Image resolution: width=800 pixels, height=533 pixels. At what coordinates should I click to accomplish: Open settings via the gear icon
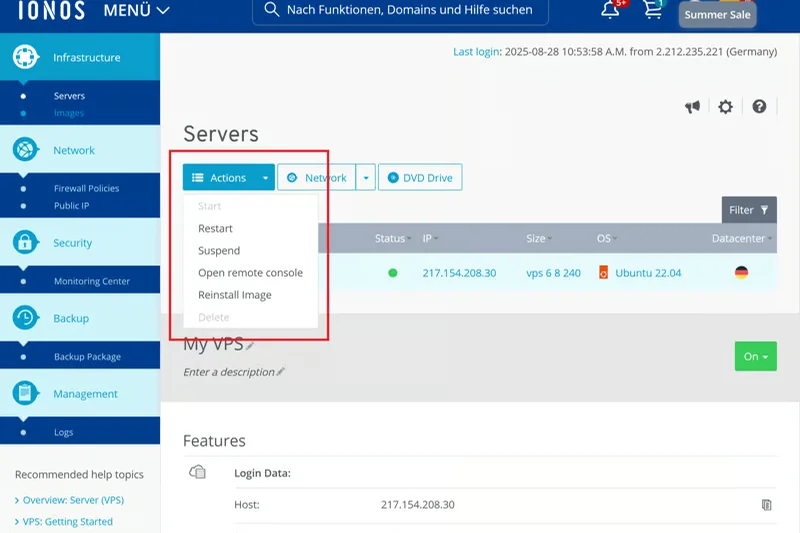coord(725,107)
